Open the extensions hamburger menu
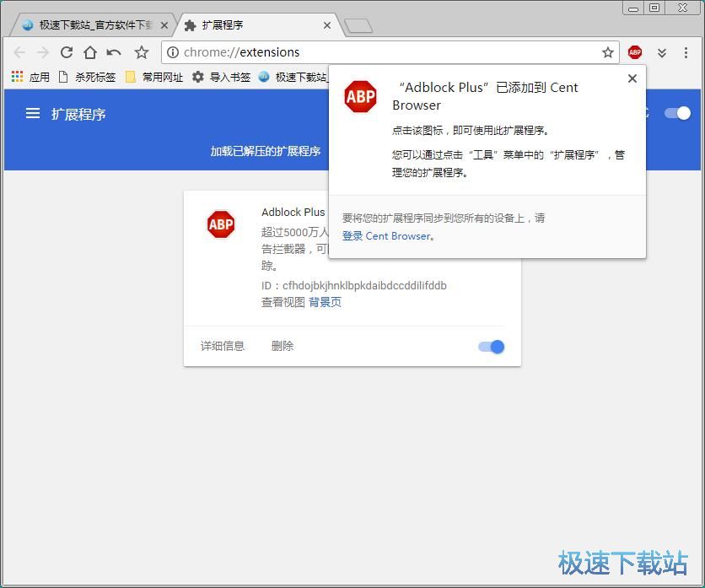Image resolution: width=705 pixels, height=588 pixels. (x=33, y=113)
